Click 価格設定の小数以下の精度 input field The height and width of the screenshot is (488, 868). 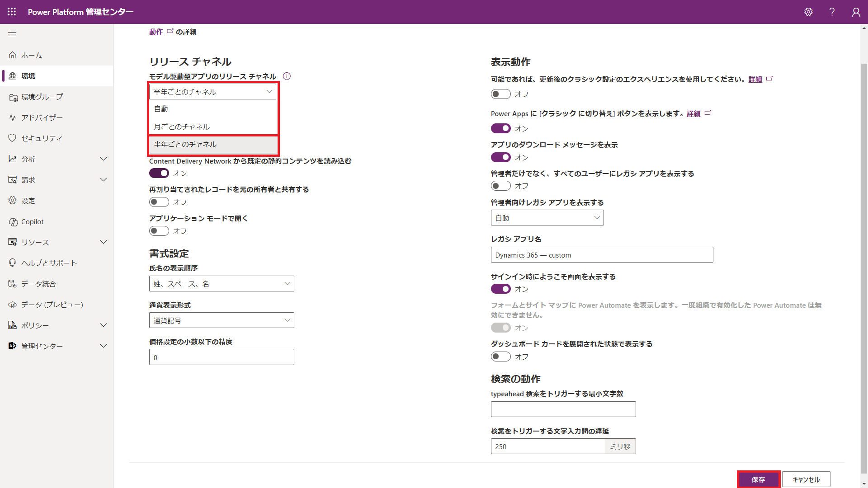click(222, 357)
